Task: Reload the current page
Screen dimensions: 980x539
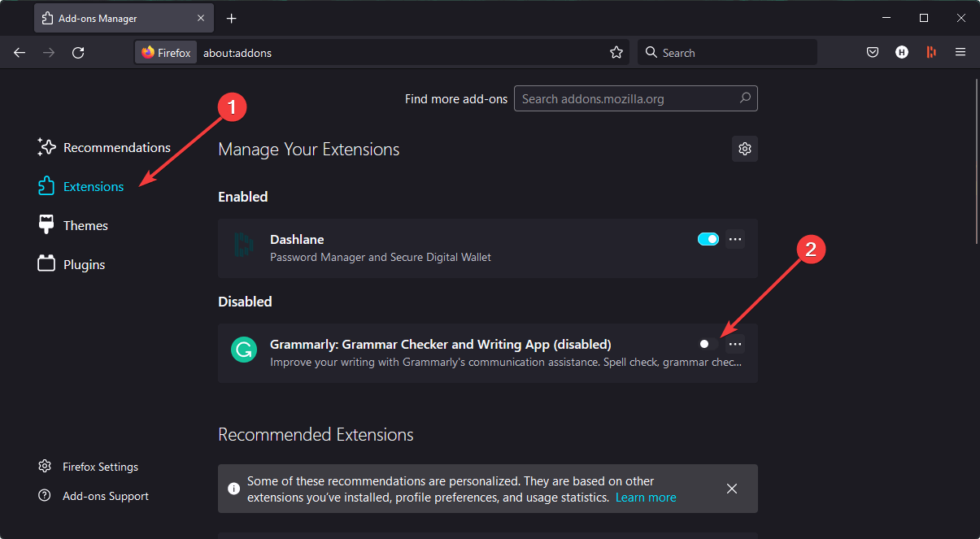Action: (x=78, y=53)
